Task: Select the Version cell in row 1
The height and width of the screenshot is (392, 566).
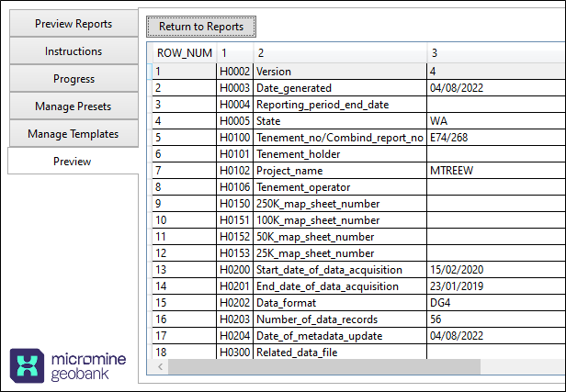Action: (339, 71)
